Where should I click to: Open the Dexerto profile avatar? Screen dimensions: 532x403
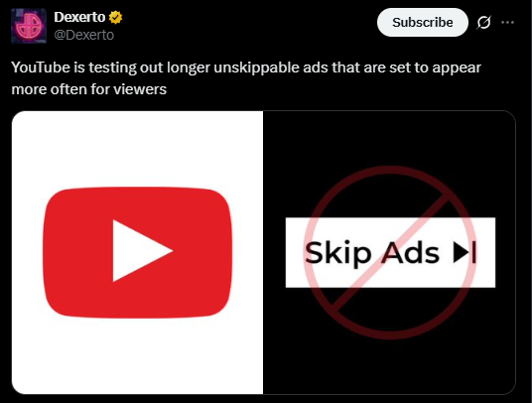click(29, 26)
